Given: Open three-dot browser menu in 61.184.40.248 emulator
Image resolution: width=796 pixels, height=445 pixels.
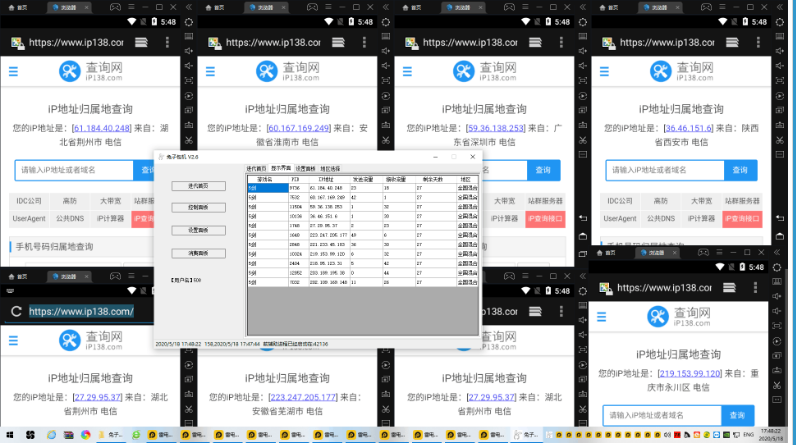Looking at the screenshot, I should pyautogui.click(x=167, y=43).
